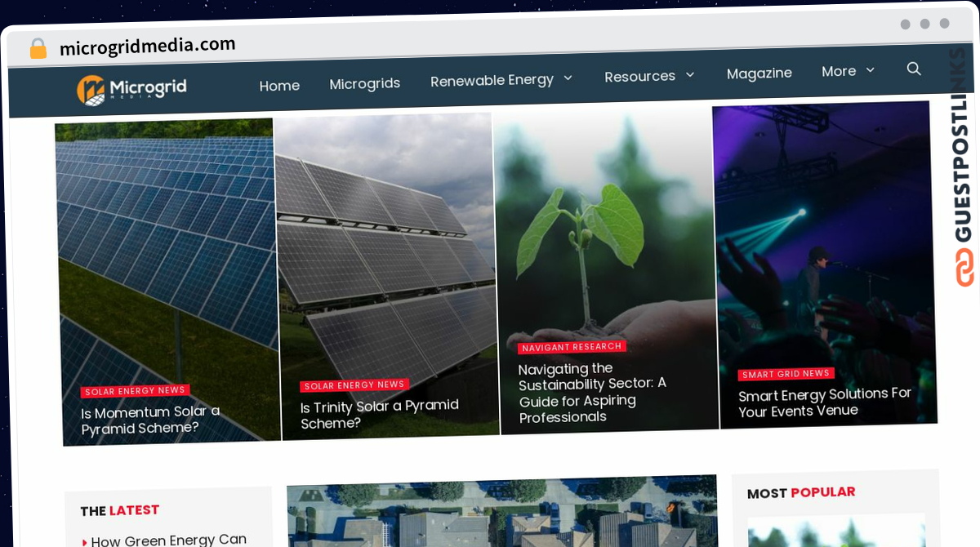Open the More menu
The width and height of the screenshot is (980, 547).
click(839, 71)
